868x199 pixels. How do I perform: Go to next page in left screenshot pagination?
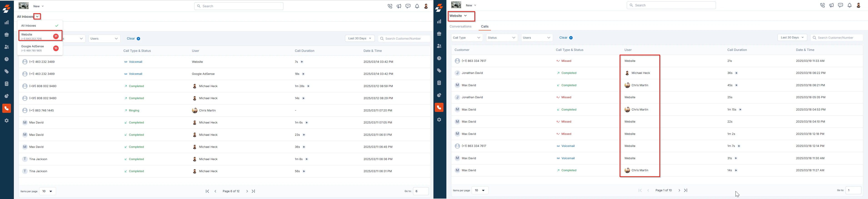tap(247, 191)
